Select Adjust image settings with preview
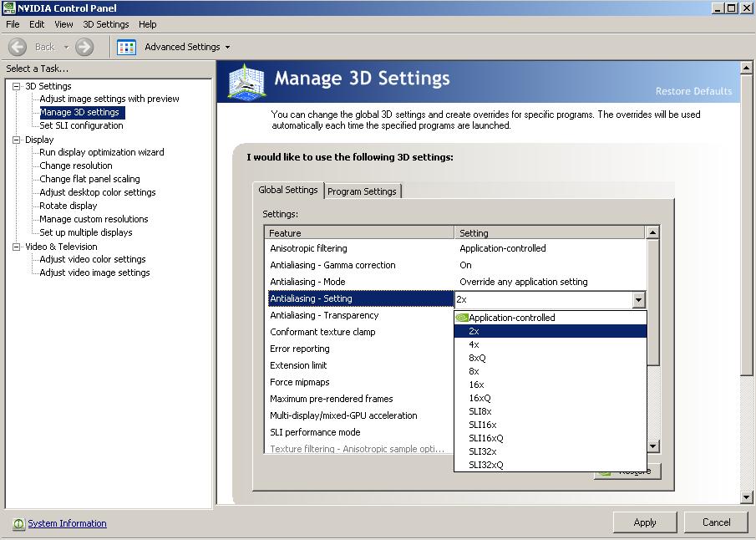 coord(109,99)
